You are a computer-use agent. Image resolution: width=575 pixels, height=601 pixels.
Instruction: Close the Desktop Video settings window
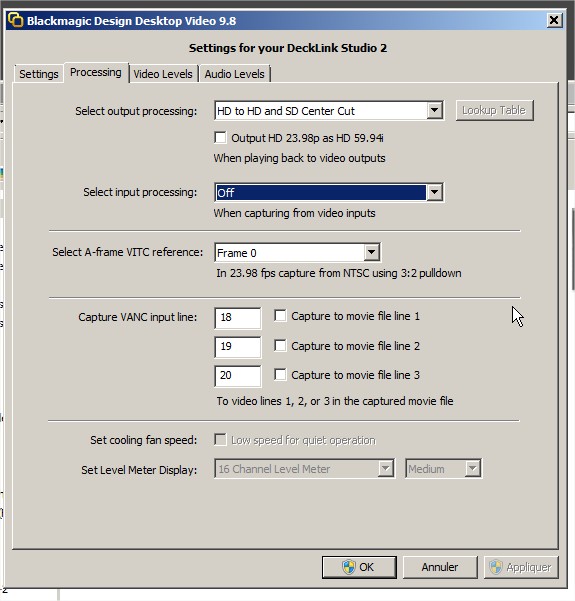[554, 20]
